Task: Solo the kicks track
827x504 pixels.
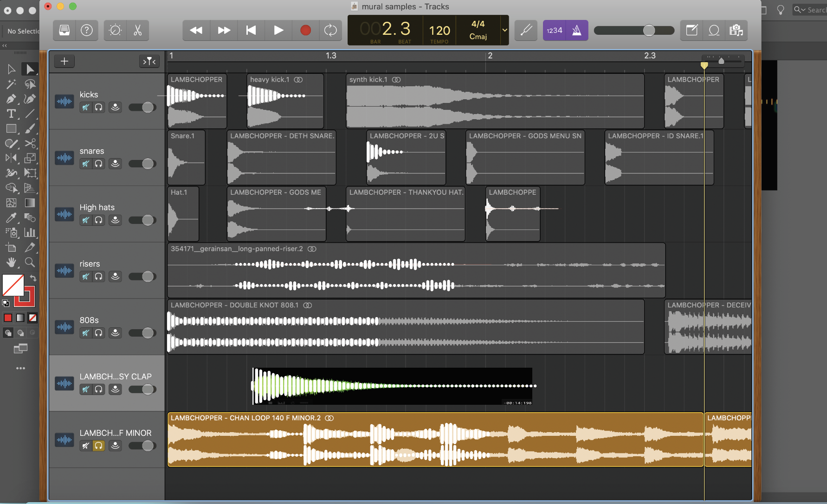Action: point(98,108)
